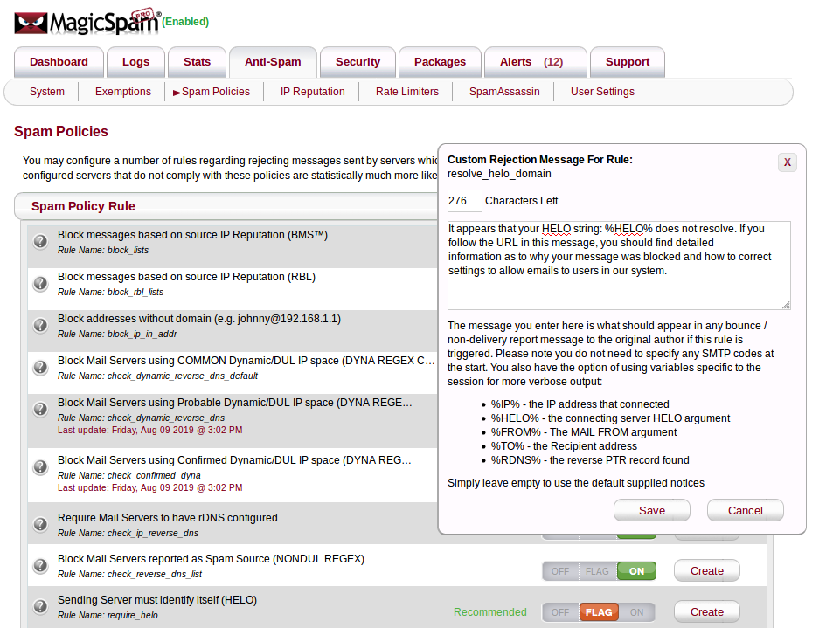Click the help icon for block_rbl_lists rule
840x628 pixels.
pyautogui.click(x=40, y=284)
